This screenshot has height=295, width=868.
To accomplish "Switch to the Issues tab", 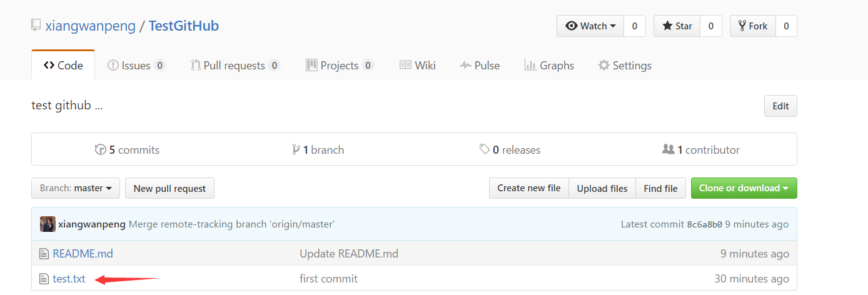I will point(136,66).
